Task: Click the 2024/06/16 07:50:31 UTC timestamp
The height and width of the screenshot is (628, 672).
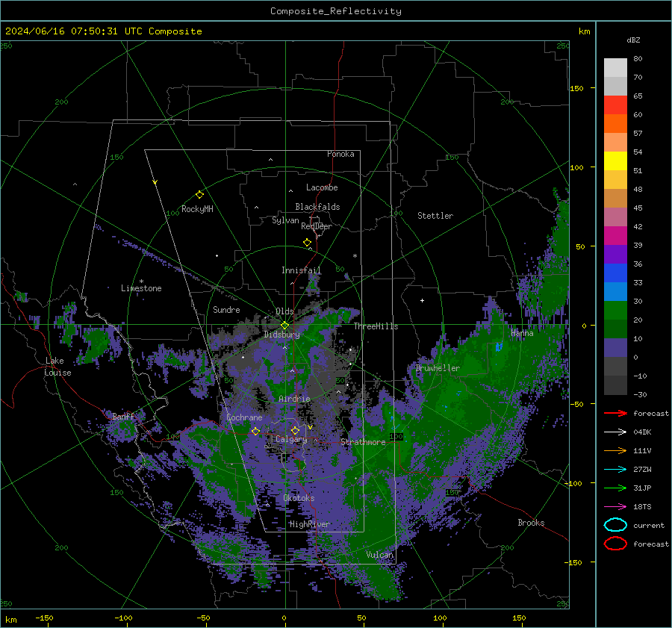Action: [67, 31]
